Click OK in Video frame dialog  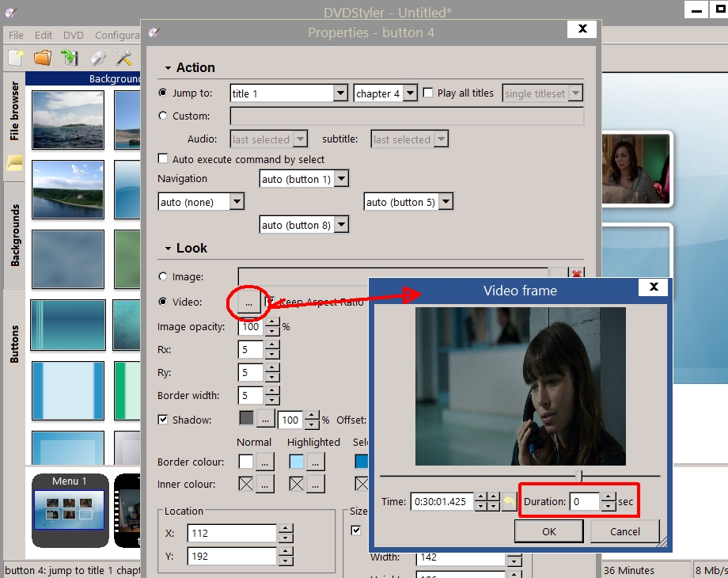(x=549, y=531)
